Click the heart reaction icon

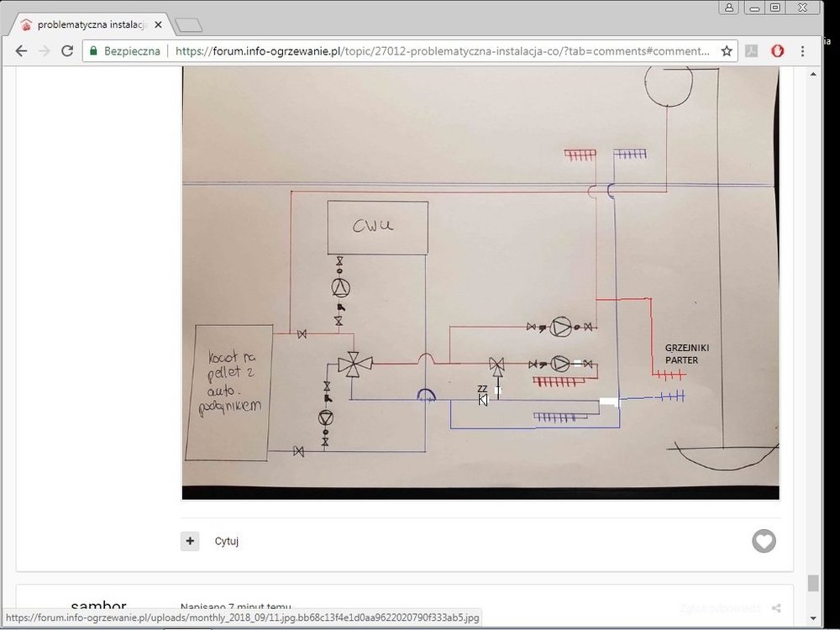(764, 541)
